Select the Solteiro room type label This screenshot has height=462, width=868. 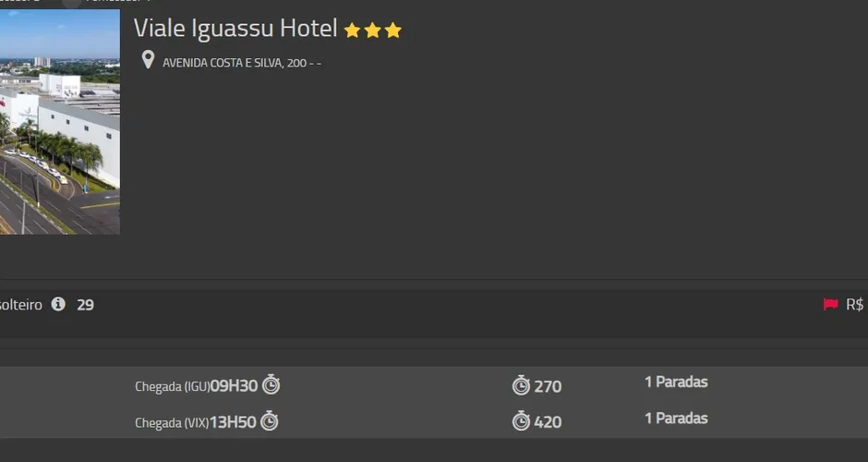[20, 304]
